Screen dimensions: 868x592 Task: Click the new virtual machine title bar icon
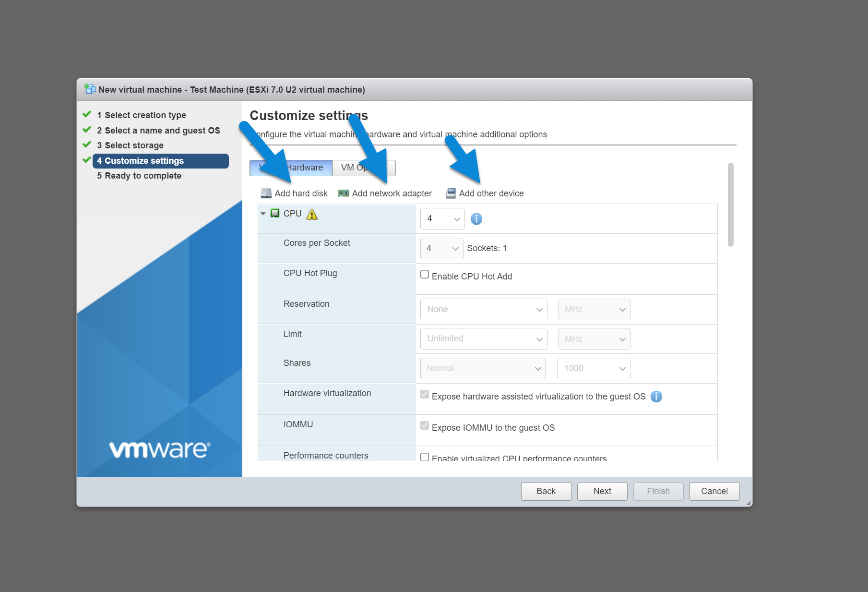click(89, 89)
